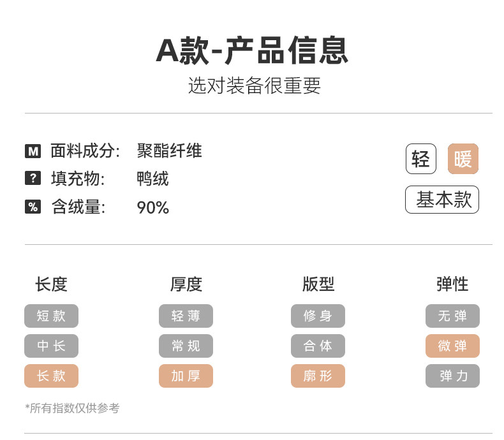This screenshot has width=504, height=440.
Task: Click the M fabric composition icon
Action: pyautogui.click(x=33, y=151)
